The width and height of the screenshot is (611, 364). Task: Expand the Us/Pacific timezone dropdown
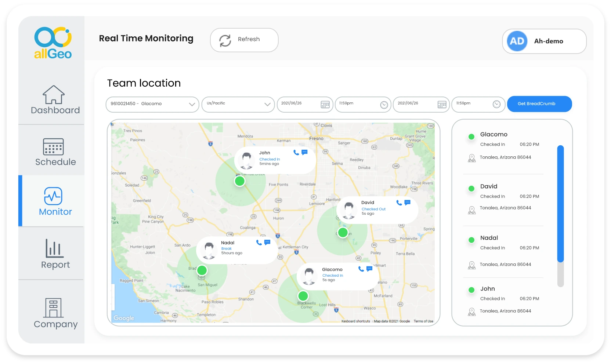(x=238, y=105)
